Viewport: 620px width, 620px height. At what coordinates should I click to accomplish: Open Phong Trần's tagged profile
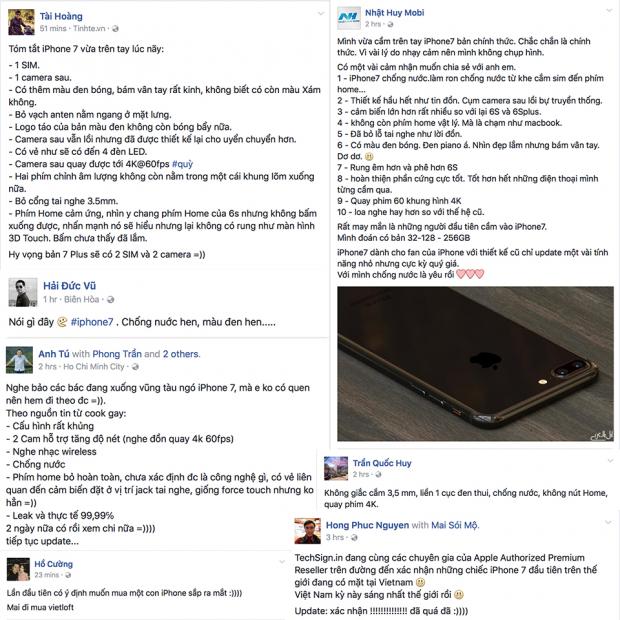click(x=117, y=354)
